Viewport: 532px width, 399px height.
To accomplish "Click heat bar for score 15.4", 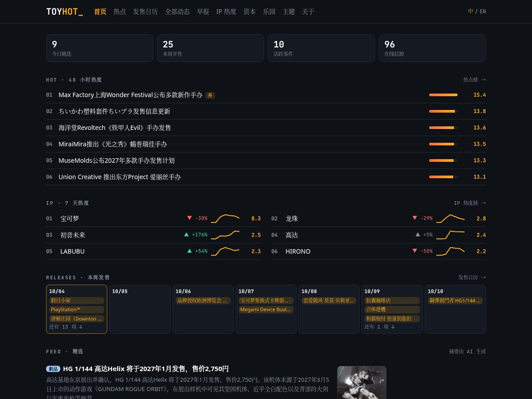I will pyautogui.click(x=443, y=95).
